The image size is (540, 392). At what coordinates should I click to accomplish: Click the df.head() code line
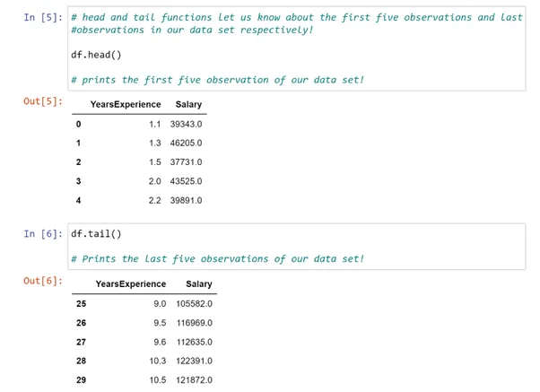[x=96, y=55]
